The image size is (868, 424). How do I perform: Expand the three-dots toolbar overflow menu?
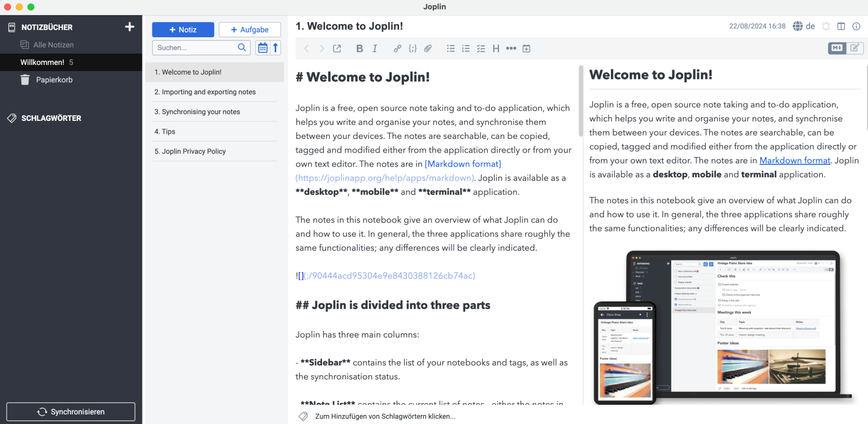[x=511, y=49]
